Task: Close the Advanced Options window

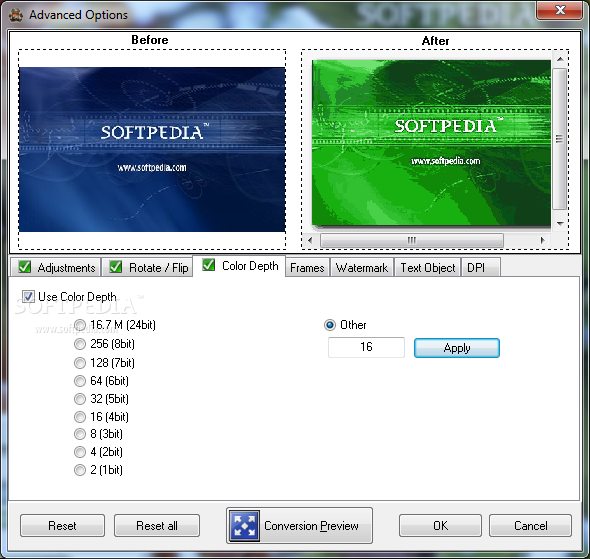Action: pos(560,10)
